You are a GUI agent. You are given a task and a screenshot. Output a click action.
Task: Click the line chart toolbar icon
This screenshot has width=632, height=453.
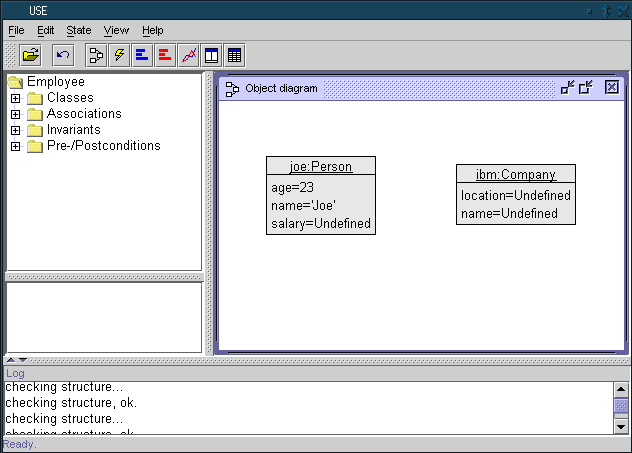click(x=188, y=54)
